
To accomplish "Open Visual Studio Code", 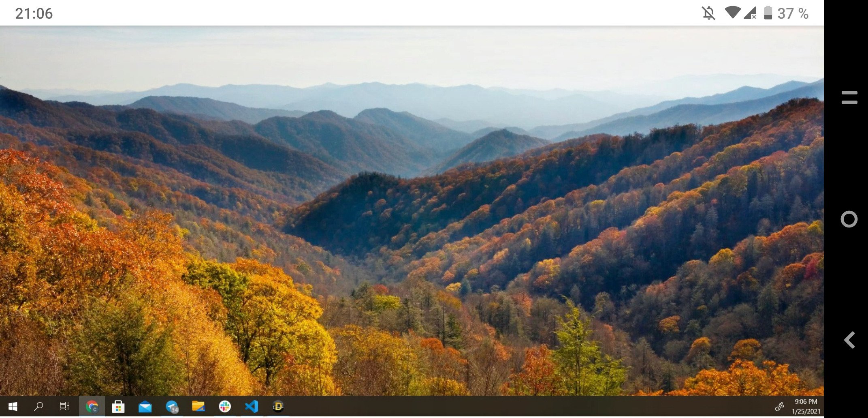I will point(252,406).
